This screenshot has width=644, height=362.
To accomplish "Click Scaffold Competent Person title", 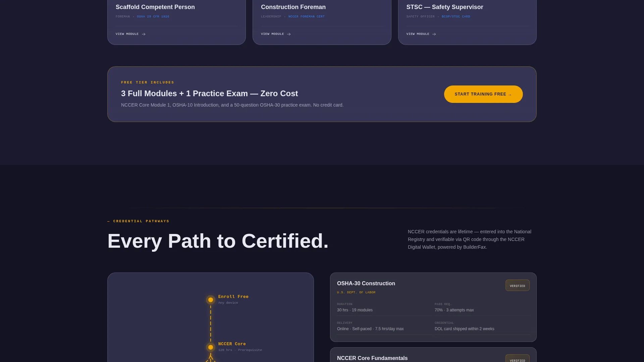I will coord(155,7).
